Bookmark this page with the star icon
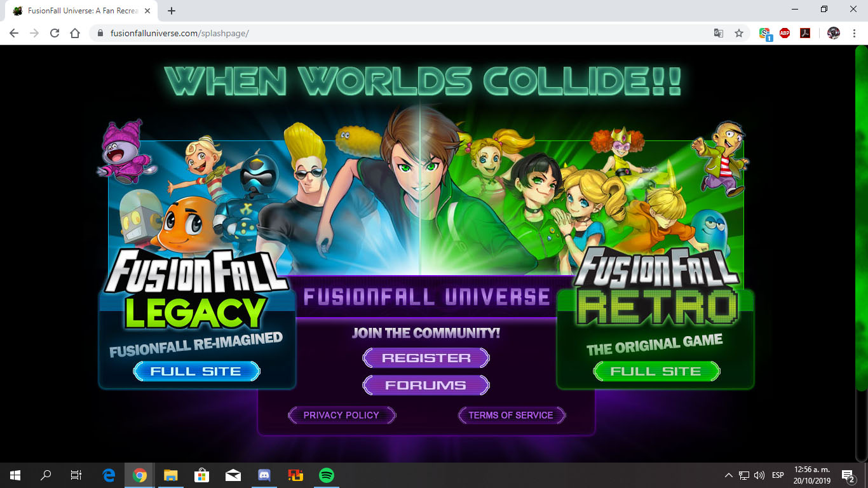The height and width of the screenshot is (488, 868). click(x=739, y=33)
